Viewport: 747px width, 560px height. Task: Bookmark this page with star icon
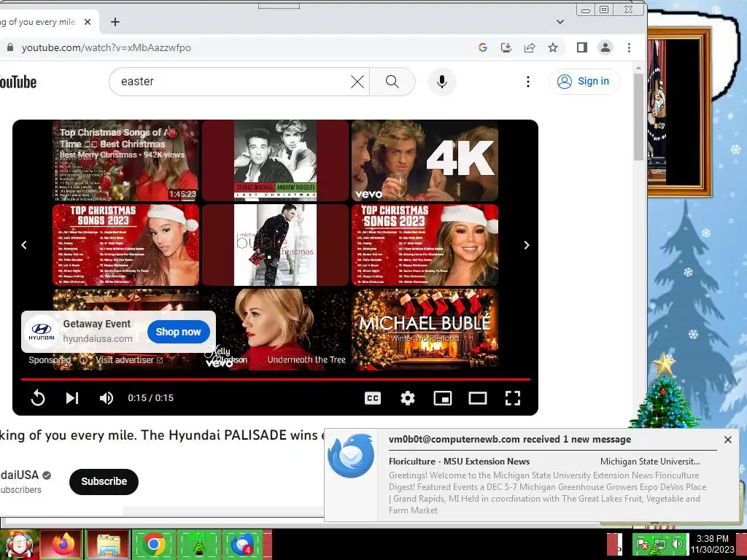click(x=553, y=47)
